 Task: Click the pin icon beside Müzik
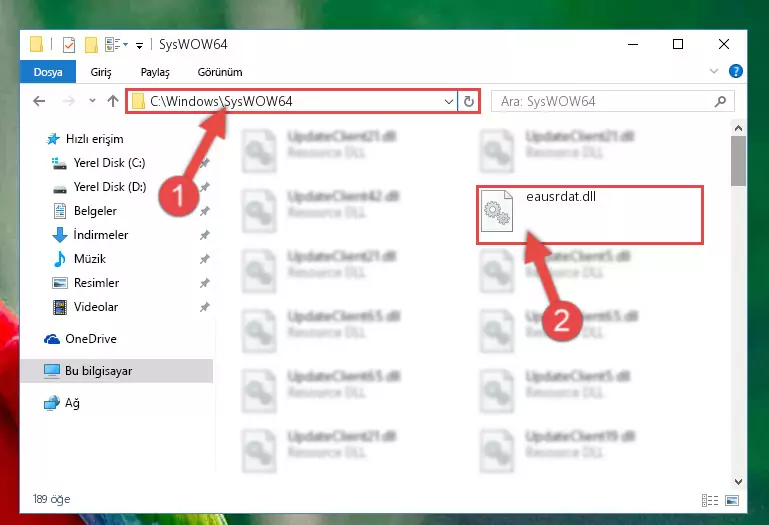(x=205, y=259)
